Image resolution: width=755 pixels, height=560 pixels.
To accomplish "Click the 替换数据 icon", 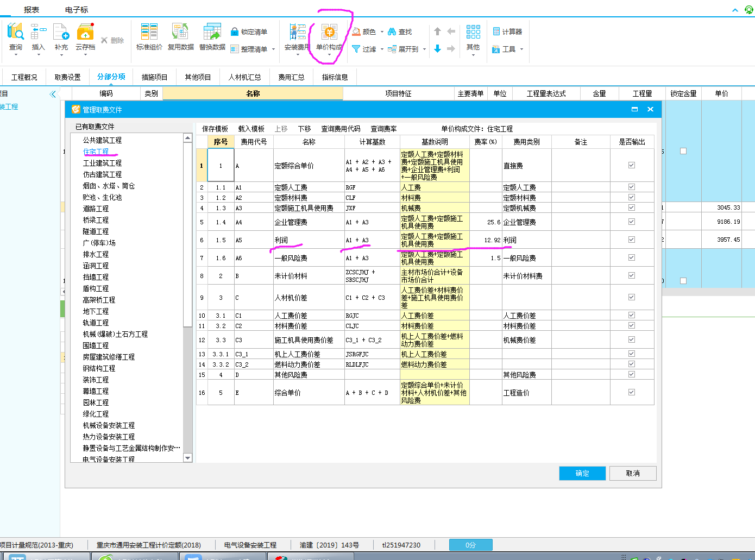I will click(x=212, y=32).
